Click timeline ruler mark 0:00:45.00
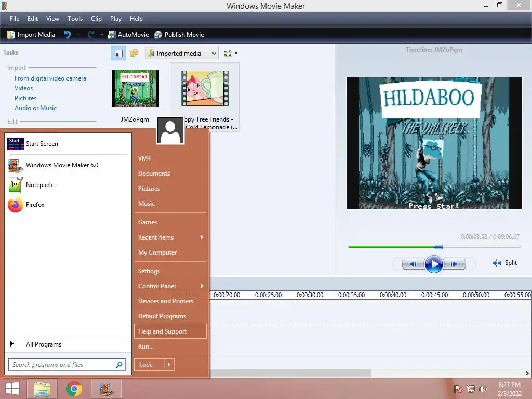 435,295
